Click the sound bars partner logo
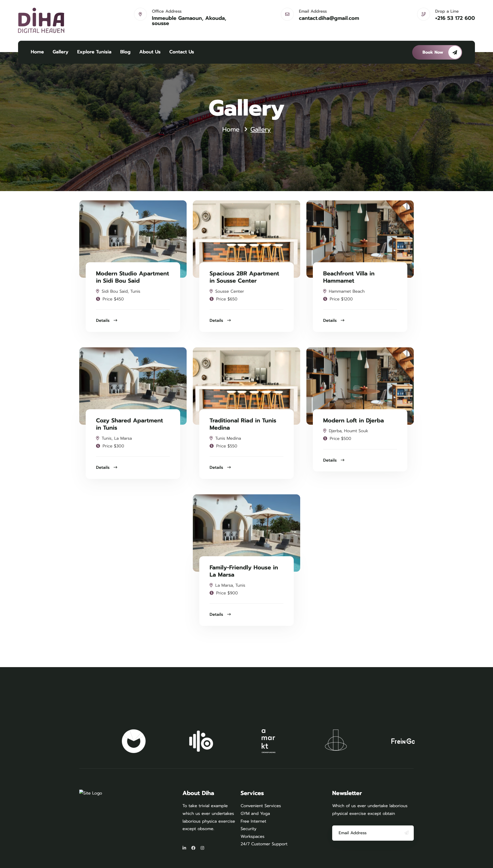The width and height of the screenshot is (493, 868). (x=201, y=741)
